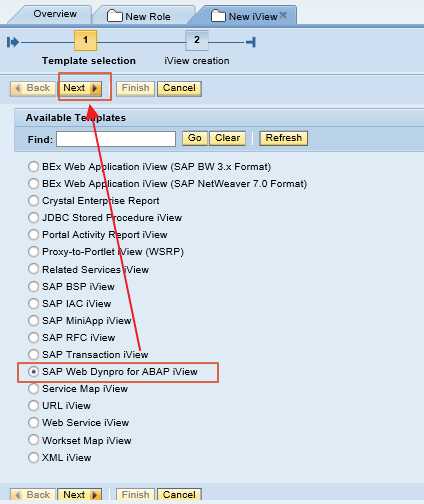This screenshot has width=424, height=504.
Task: Choose Service Map iView
Action: [33, 388]
